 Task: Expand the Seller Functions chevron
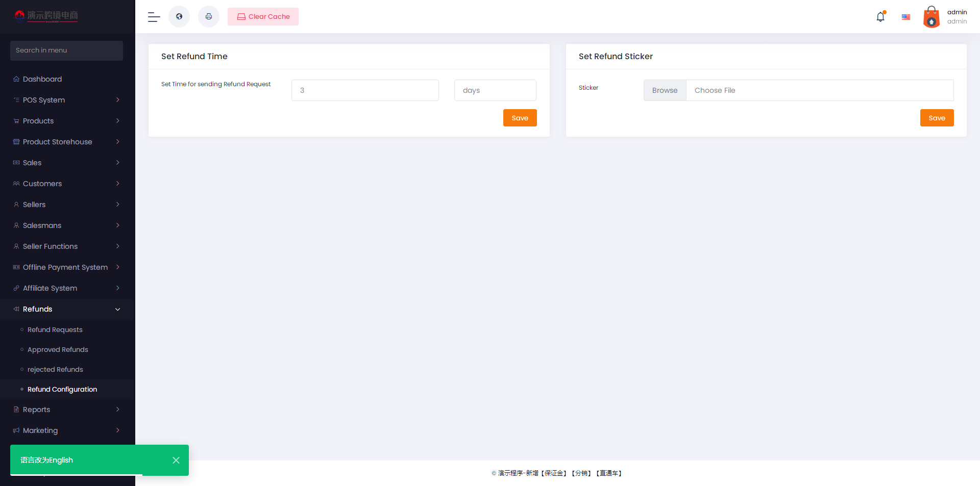tap(118, 246)
